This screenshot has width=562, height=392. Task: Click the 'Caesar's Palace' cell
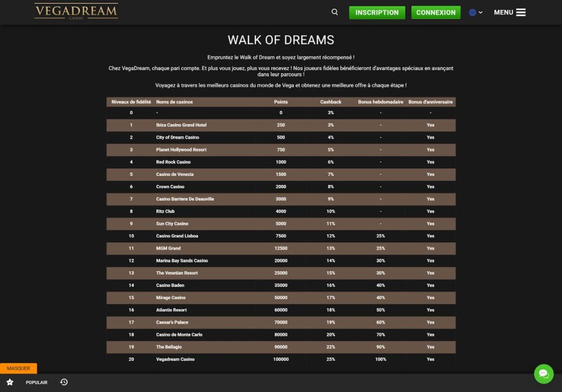(172, 322)
